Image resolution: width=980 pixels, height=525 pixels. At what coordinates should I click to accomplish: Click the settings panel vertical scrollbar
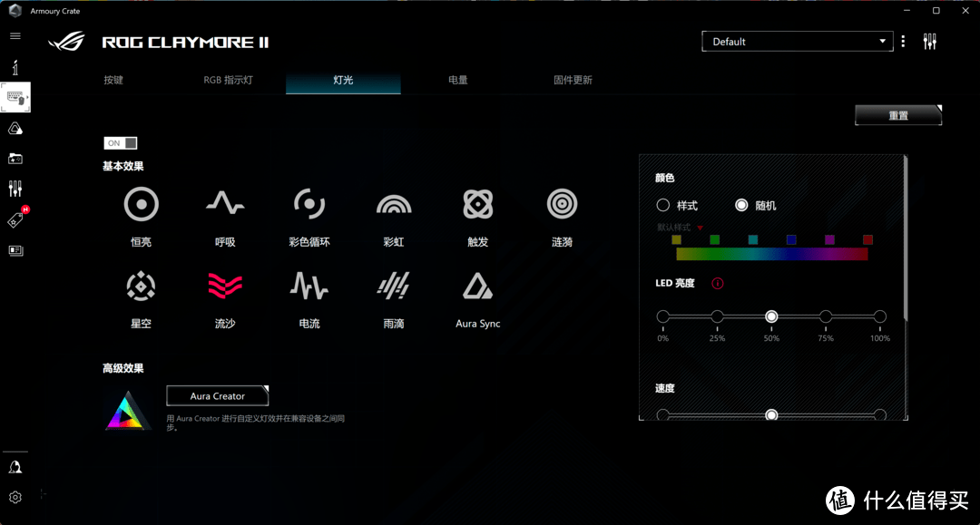(x=906, y=238)
